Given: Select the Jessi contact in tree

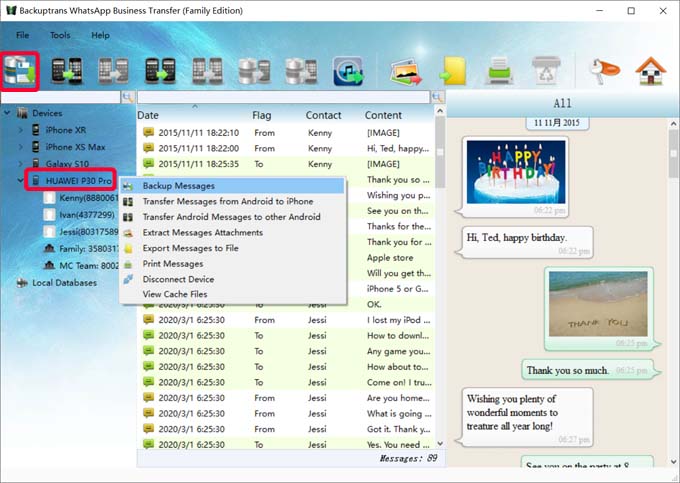Looking at the screenshot, I should (88, 232).
